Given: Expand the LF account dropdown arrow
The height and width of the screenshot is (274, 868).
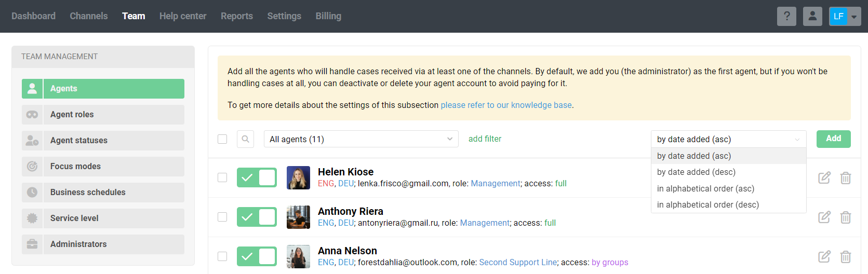Looking at the screenshot, I should click(854, 17).
